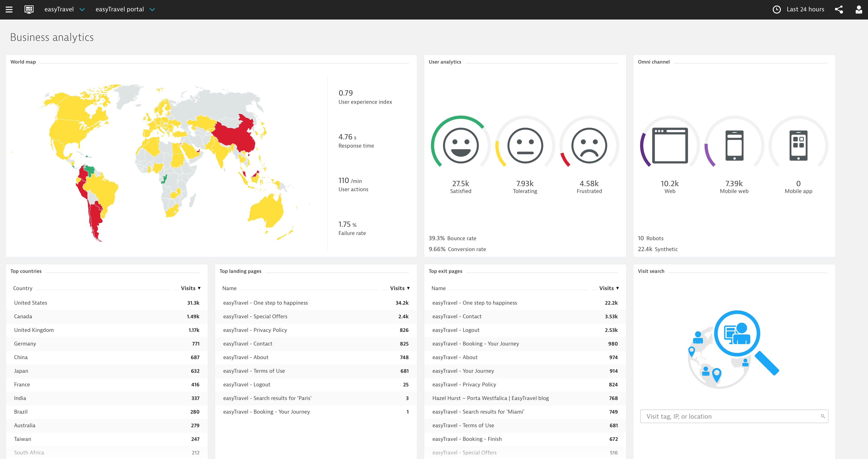Sort Top landing pages by Visits
Screen dimensions: 868x459
coord(400,288)
